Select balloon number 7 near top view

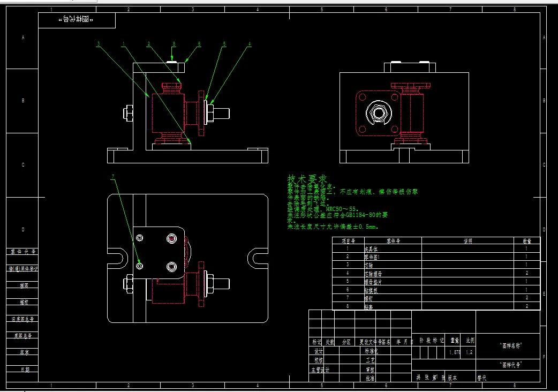(113, 177)
